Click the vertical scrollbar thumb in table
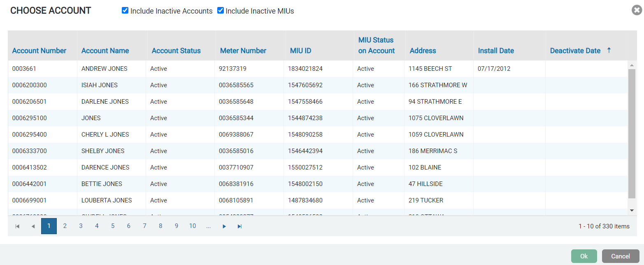The width and height of the screenshot is (644, 265). (x=632, y=134)
